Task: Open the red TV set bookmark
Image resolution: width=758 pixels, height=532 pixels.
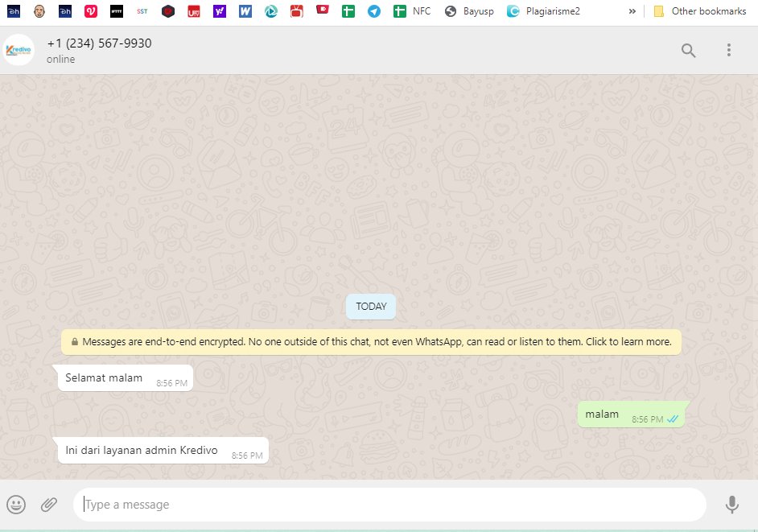Action: point(297,11)
